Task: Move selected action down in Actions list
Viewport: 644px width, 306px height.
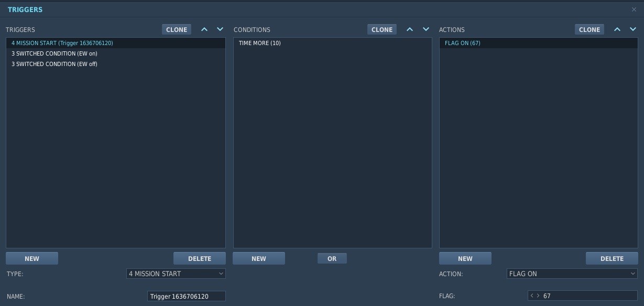Action: coord(633,29)
